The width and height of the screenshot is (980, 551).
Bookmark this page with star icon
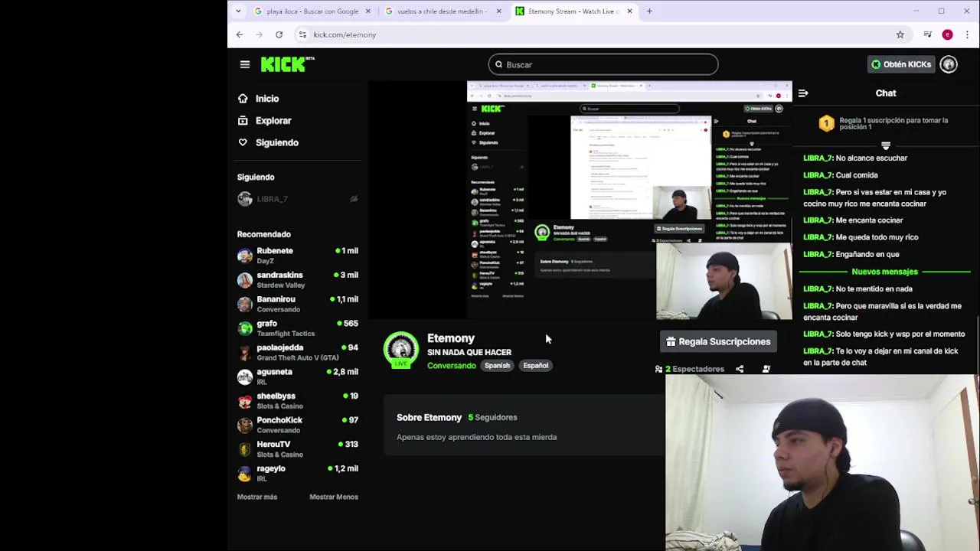pos(900,34)
